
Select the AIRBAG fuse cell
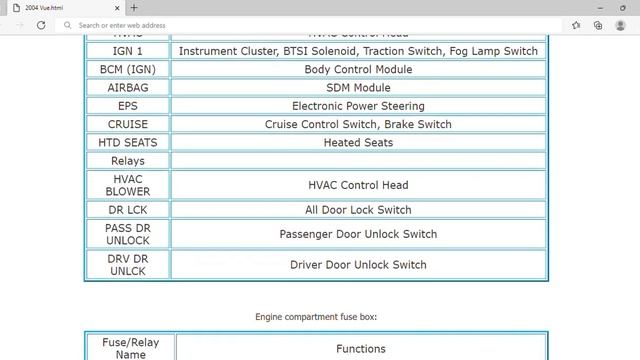(128, 88)
